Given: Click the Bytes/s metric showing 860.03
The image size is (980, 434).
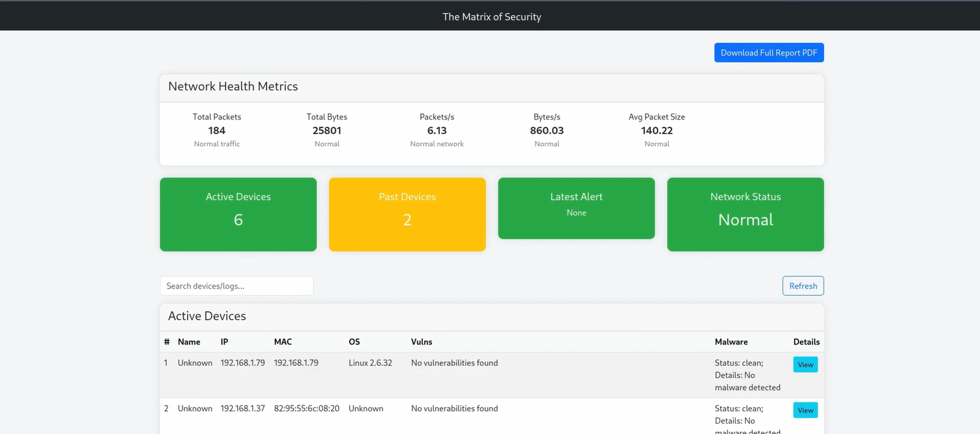Looking at the screenshot, I should tap(546, 130).
